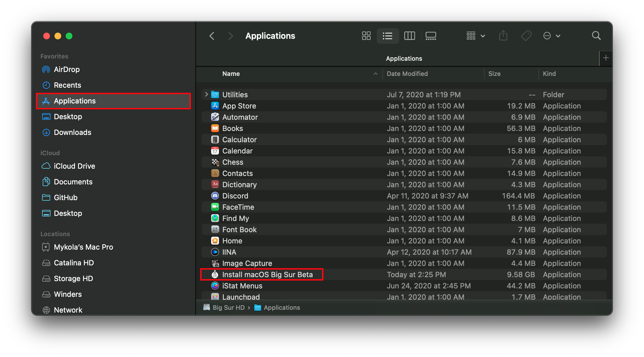Switch to column view
This screenshot has width=644, height=357.
point(409,36)
